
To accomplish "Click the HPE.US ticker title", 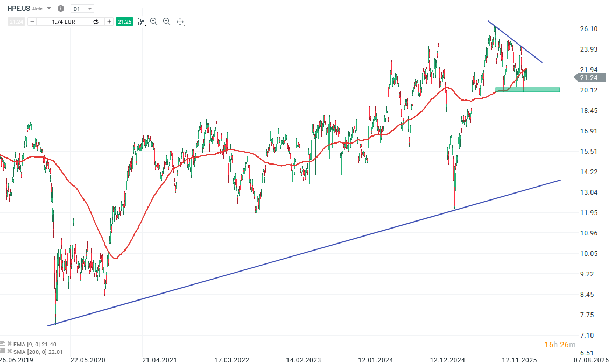I will point(19,8).
